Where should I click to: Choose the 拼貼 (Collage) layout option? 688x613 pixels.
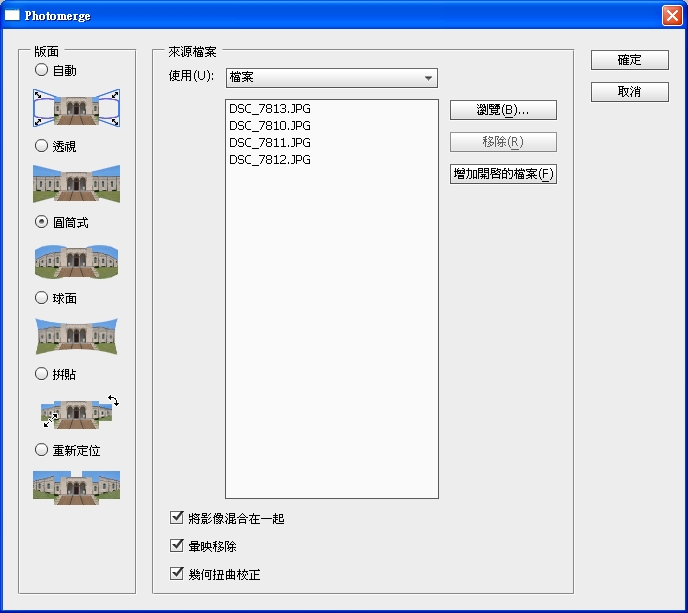[41, 374]
